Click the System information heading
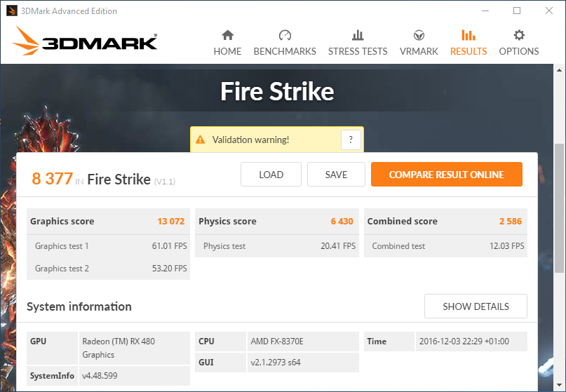This screenshot has height=392, width=566. pos(79,306)
